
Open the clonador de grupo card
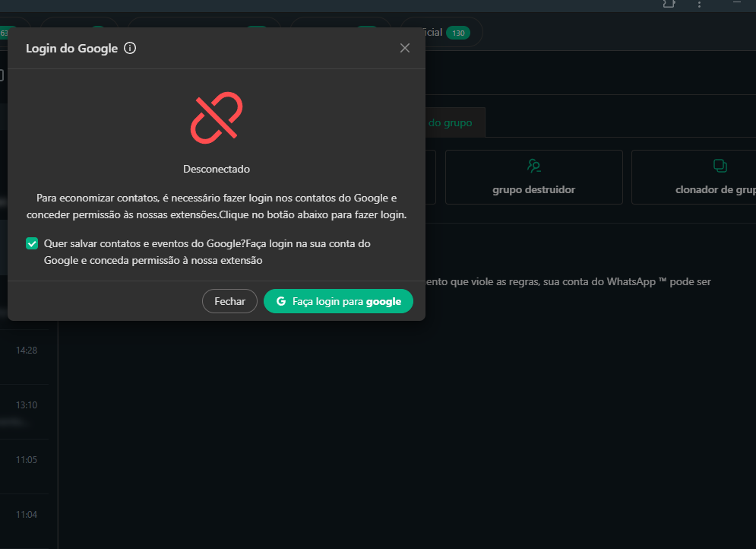[694, 177]
